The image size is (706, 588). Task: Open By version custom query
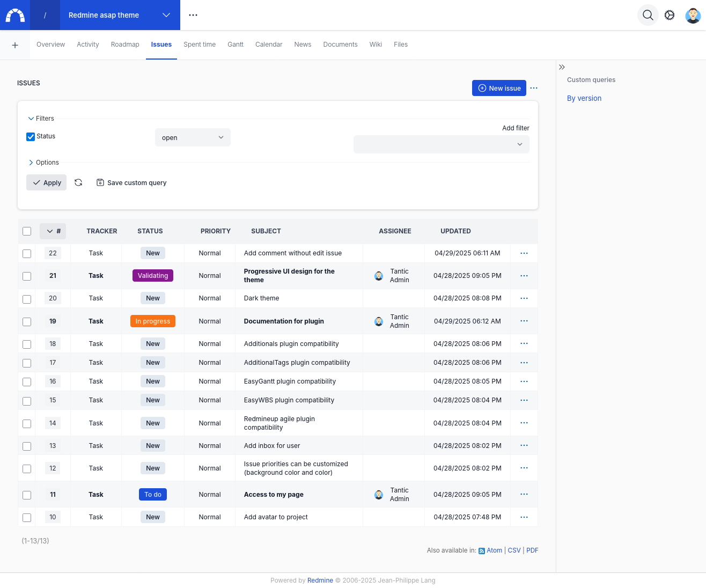(584, 98)
